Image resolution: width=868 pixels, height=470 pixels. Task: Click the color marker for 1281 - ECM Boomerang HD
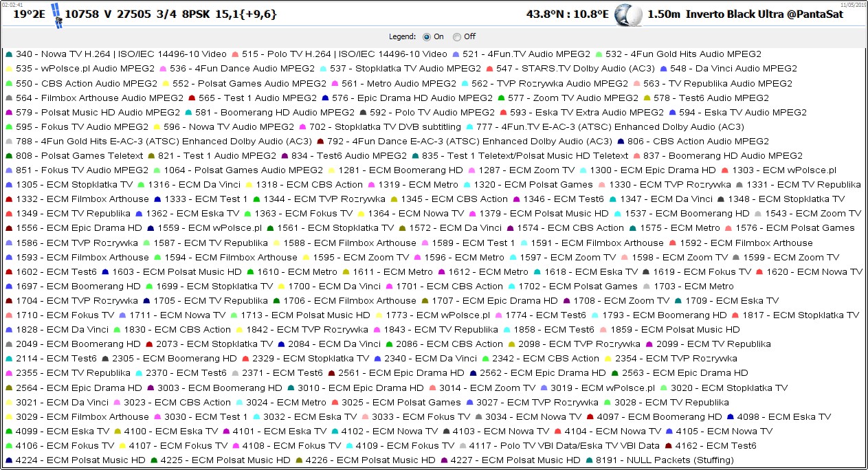pyautogui.click(x=331, y=170)
